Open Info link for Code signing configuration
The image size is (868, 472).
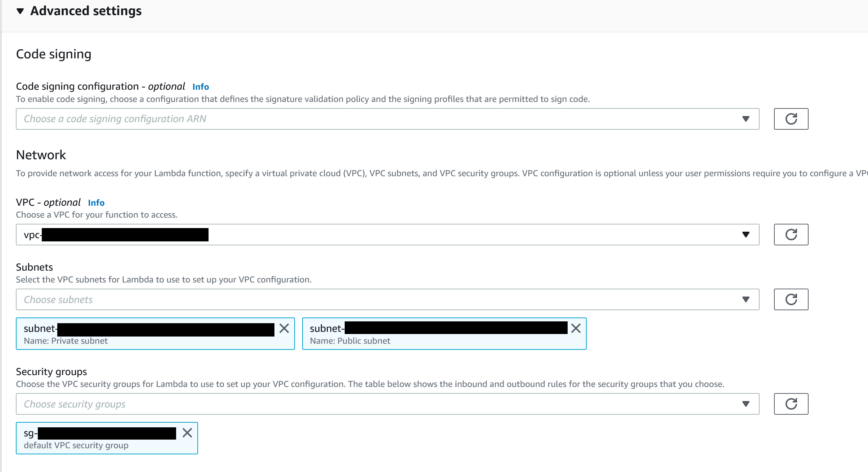tap(201, 87)
